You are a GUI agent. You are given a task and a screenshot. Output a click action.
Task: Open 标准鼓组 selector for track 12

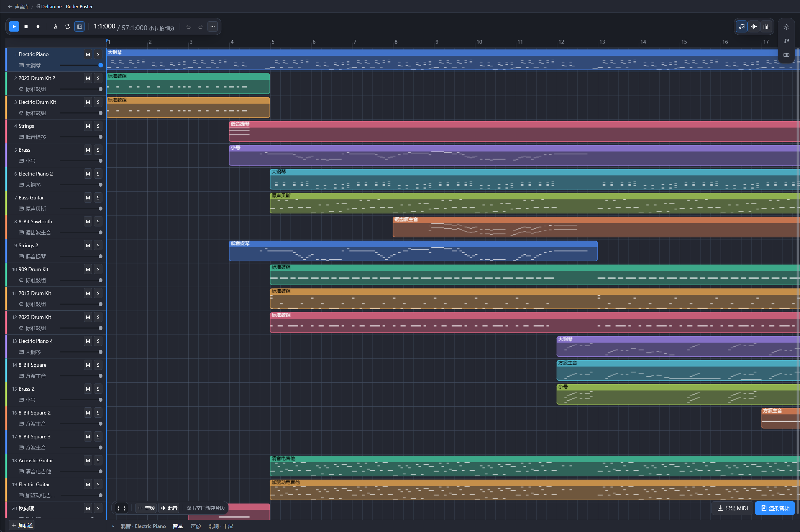tap(32, 328)
